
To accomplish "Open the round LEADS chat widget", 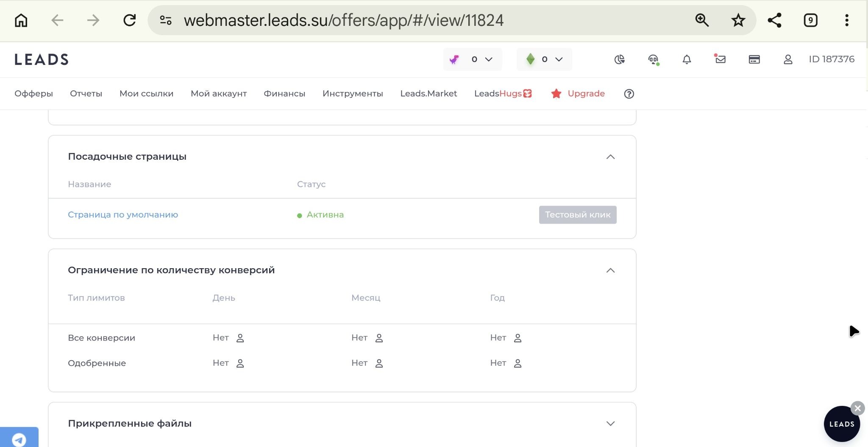I will coord(842,424).
